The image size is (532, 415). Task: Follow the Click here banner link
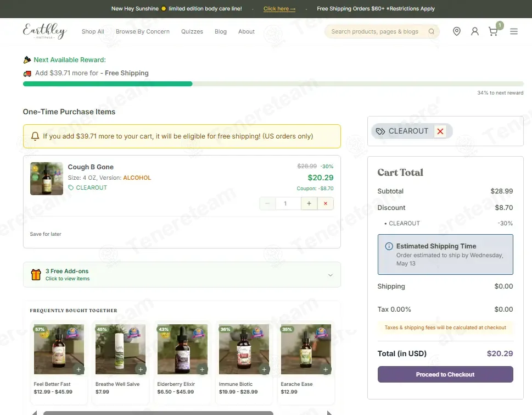[279, 9]
